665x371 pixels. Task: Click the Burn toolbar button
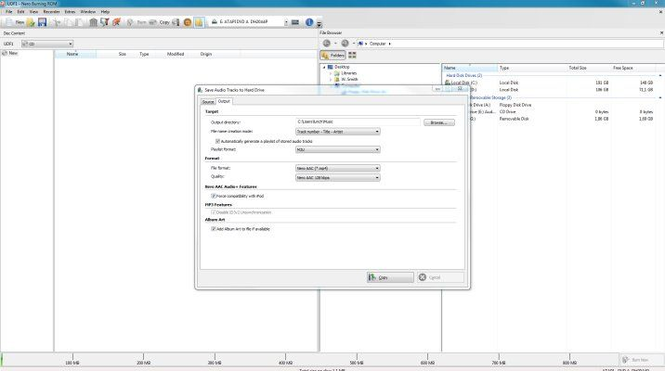tap(137, 22)
